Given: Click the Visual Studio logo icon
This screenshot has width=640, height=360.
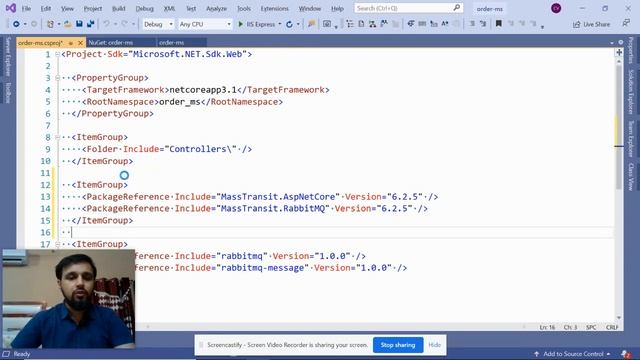Looking at the screenshot, I should 11,8.
